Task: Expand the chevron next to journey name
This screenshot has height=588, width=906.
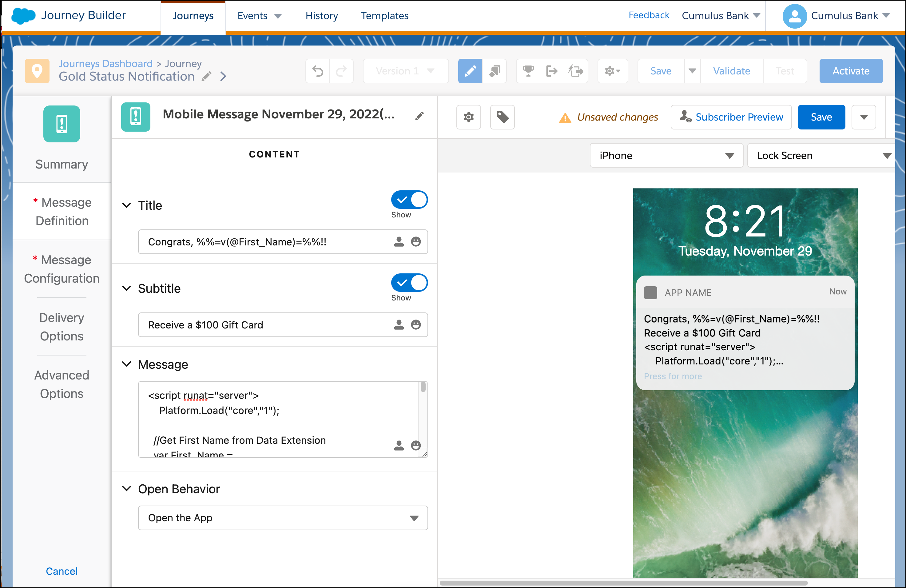Action: pos(224,77)
